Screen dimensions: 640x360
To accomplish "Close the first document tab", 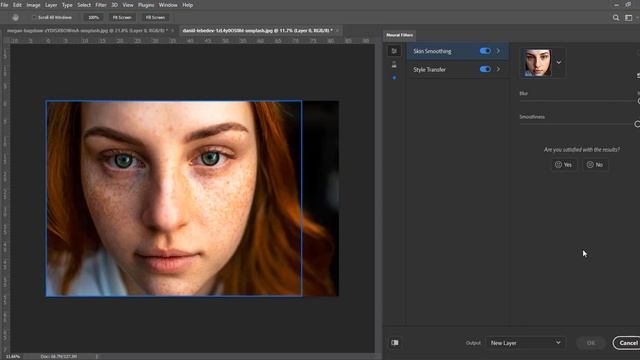I will [172, 31].
